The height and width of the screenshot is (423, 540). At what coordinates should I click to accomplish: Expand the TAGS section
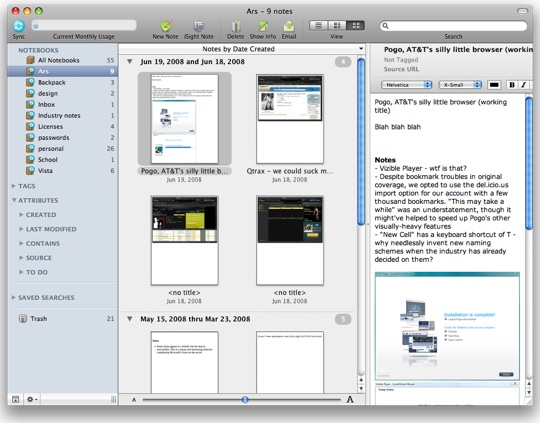tap(13, 186)
